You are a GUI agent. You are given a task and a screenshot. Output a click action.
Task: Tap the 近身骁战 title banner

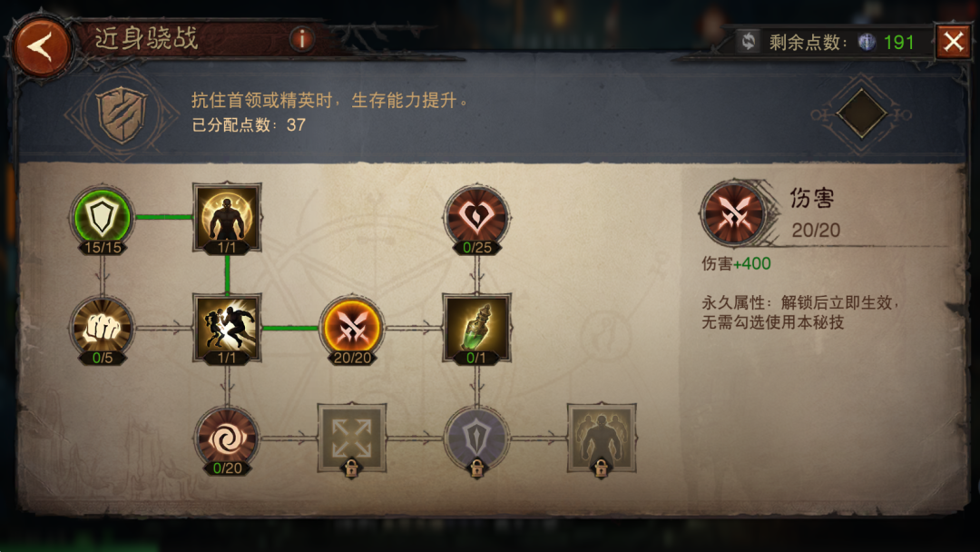[146, 39]
